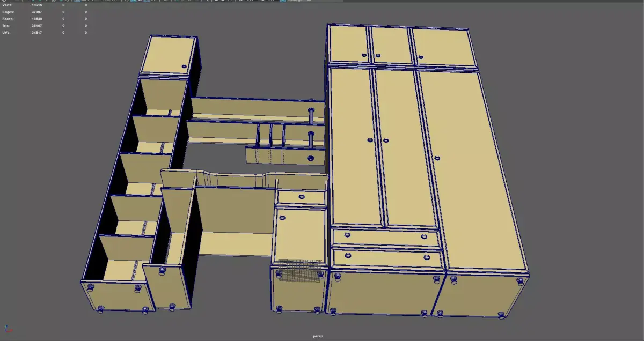
Task: Click the Faces count value 18548
Action: click(x=37, y=19)
